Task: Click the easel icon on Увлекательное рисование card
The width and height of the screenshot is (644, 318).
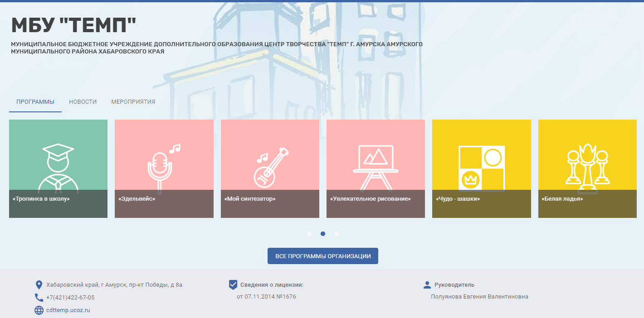Action: (x=376, y=168)
